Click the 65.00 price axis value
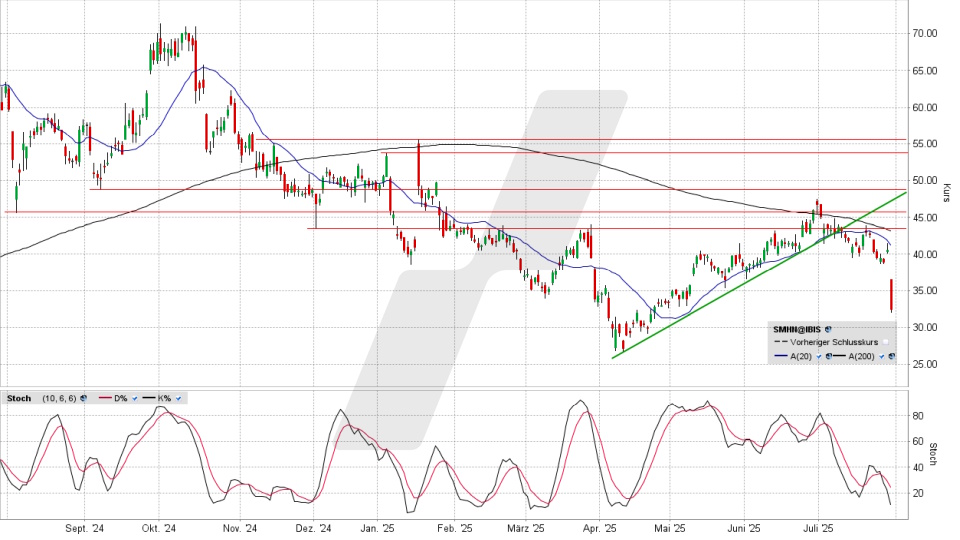 [x=924, y=70]
